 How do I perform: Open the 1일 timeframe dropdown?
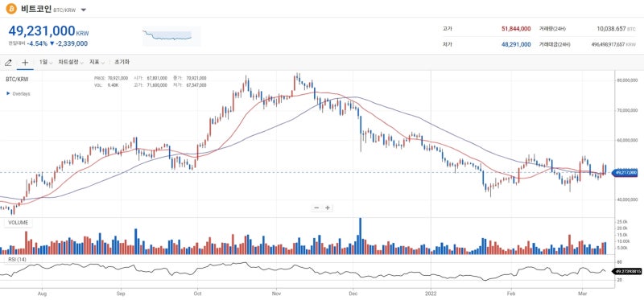(46, 63)
